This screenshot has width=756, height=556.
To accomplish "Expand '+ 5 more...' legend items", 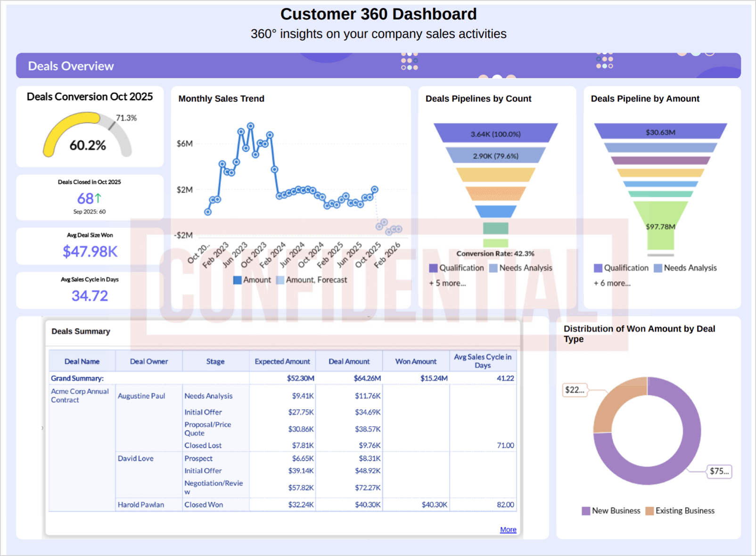I will pos(447,283).
